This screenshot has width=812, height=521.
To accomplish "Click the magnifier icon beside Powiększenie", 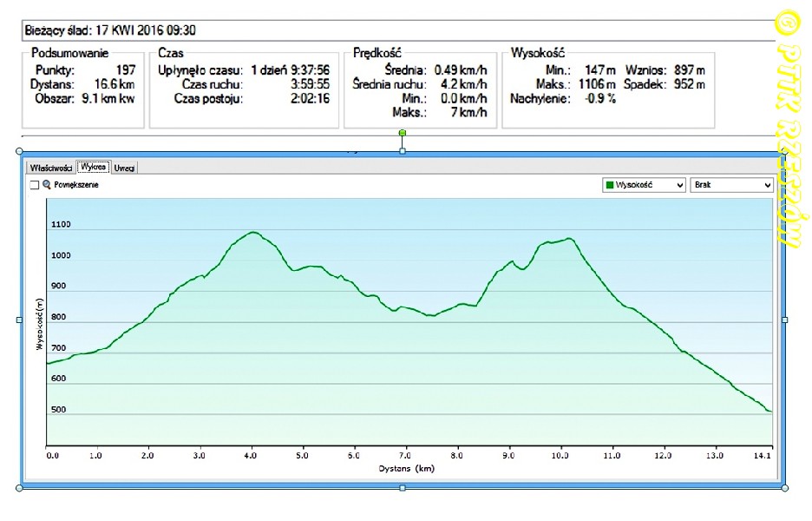I will pos(47,185).
